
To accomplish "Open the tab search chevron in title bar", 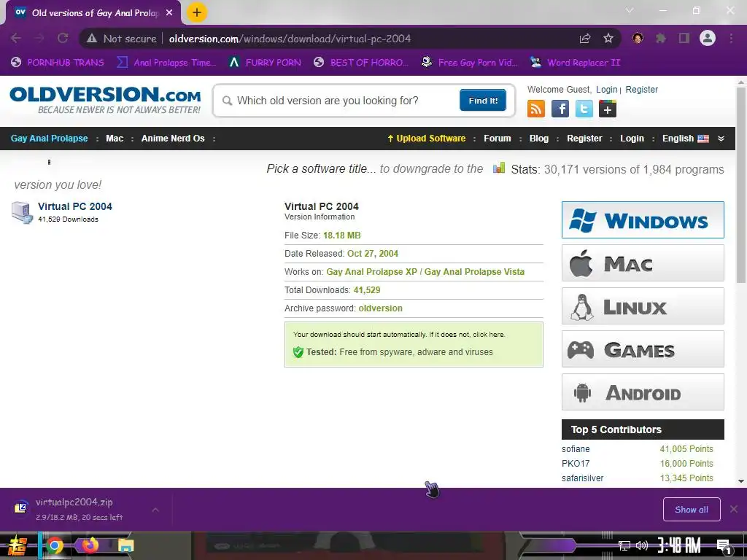I will point(630,10).
